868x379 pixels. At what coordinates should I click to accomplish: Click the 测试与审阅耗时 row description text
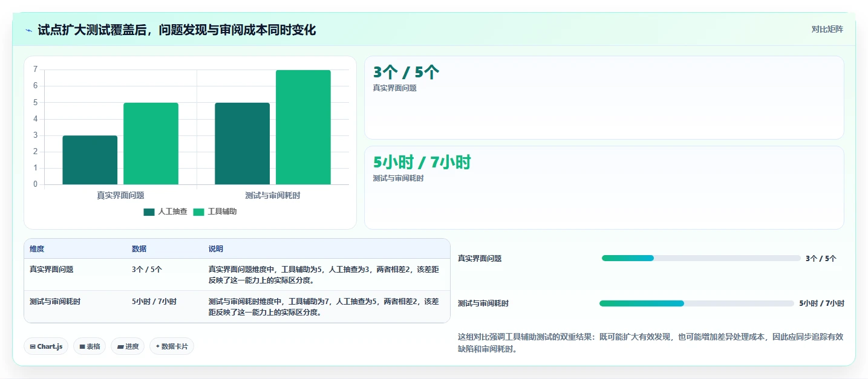click(324, 306)
